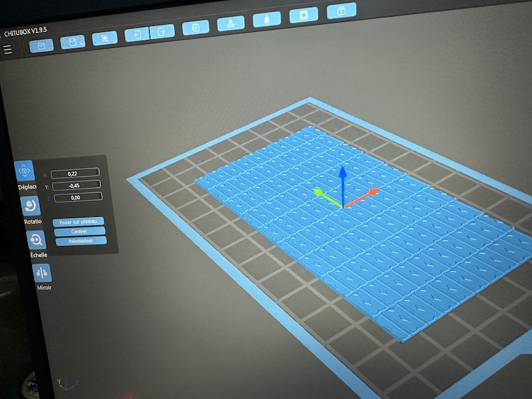Click the undo arrow toolbar button
Viewport: 532px width, 399px height.
pyautogui.click(x=137, y=34)
